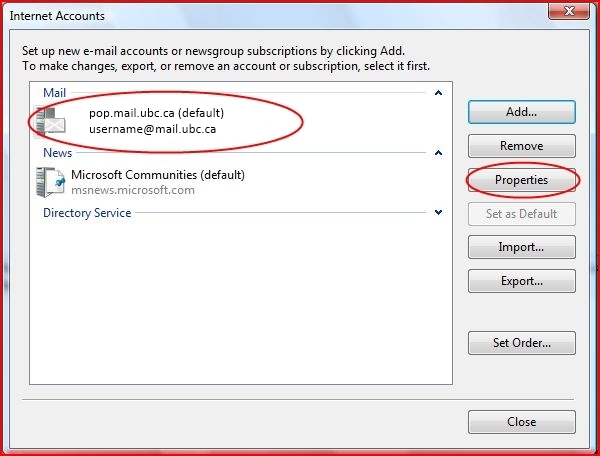The width and height of the screenshot is (600, 456).
Task: Click the Add... button
Action: pos(521,112)
